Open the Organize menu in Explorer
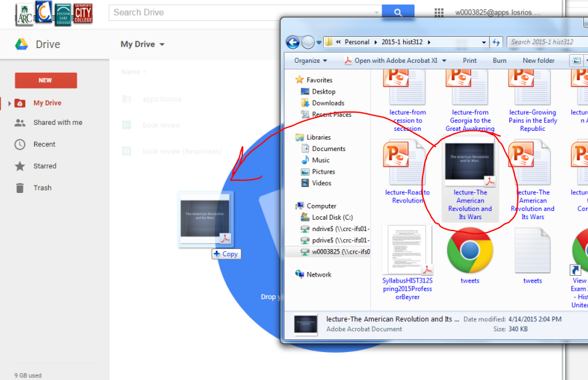The width and height of the screenshot is (588, 380). pos(310,60)
